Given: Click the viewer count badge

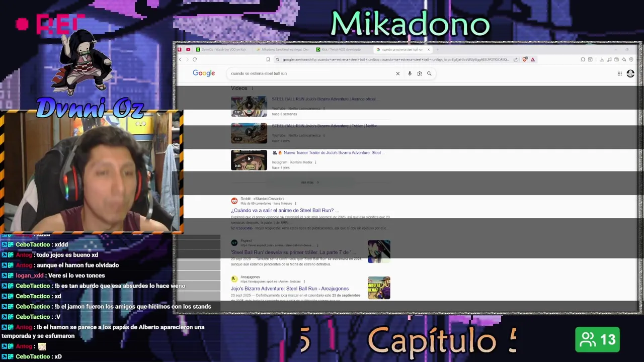Looking at the screenshot, I should click(x=598, y=340).
